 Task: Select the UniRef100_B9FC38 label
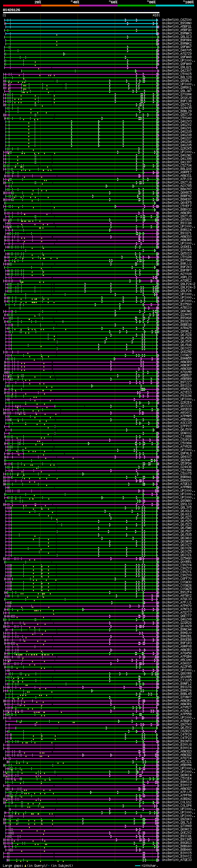[x=177, y=101]
